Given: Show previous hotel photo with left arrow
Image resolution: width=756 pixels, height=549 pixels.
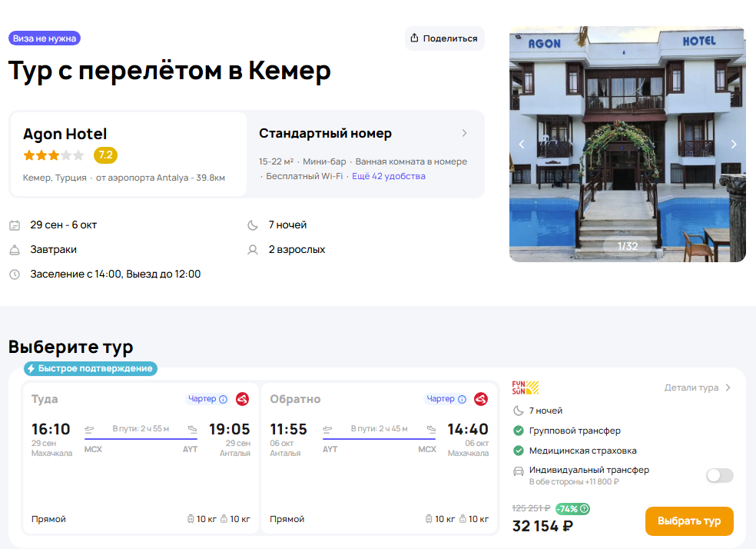Looking at the screenshot, I should pyautogui.click(x=521, y=145).
